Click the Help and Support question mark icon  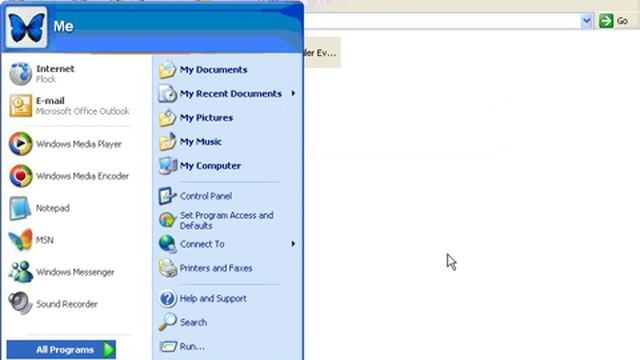point(167,298)
